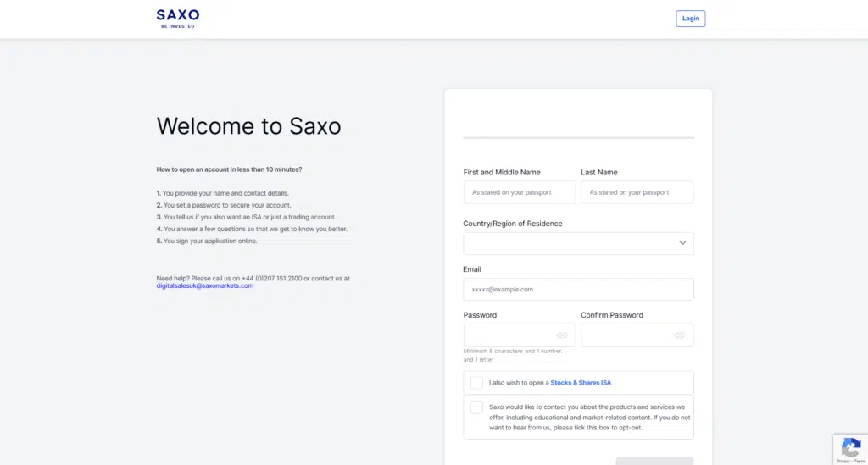
Task: Click the 'Minimum 8 characters' password hint
Action: pos(513,355)
